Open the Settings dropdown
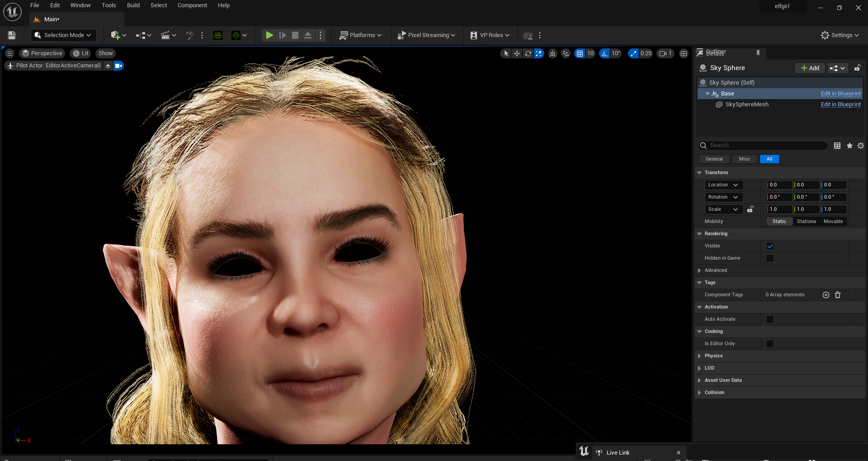This screenshot has width=868, height=461. (840, 35)
